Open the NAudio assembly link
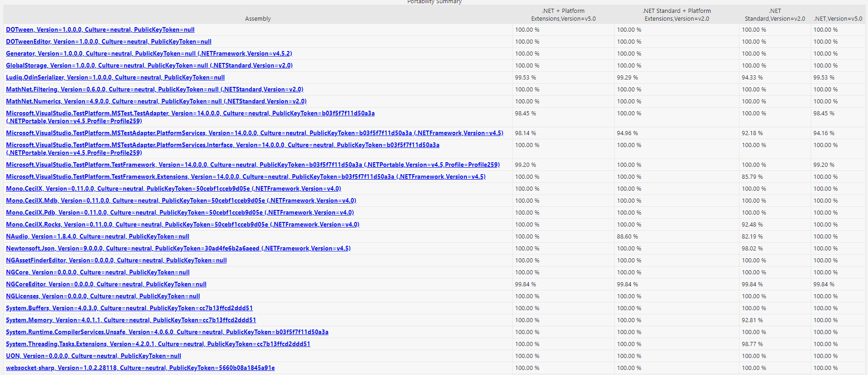 coord(97,237)
